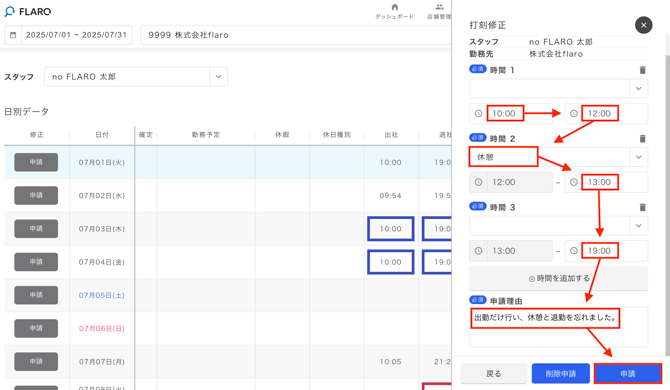
Task: Expand the 時間 3 type dropdown
Action: (558, 226)
